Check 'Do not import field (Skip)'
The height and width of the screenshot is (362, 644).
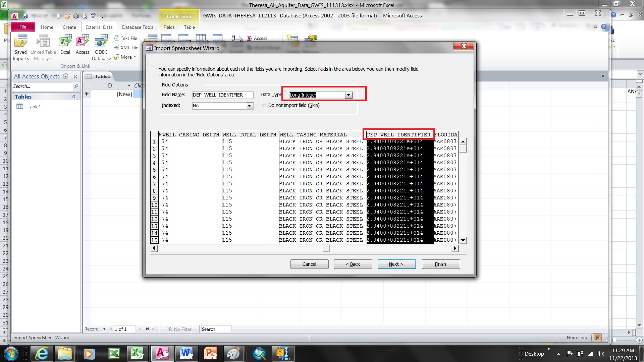[264, 106]
